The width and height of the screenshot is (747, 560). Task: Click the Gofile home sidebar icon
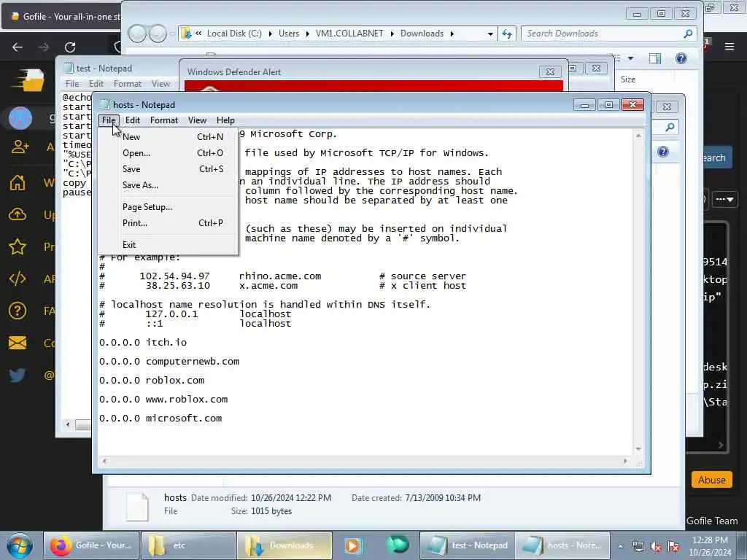coord(18,182)
